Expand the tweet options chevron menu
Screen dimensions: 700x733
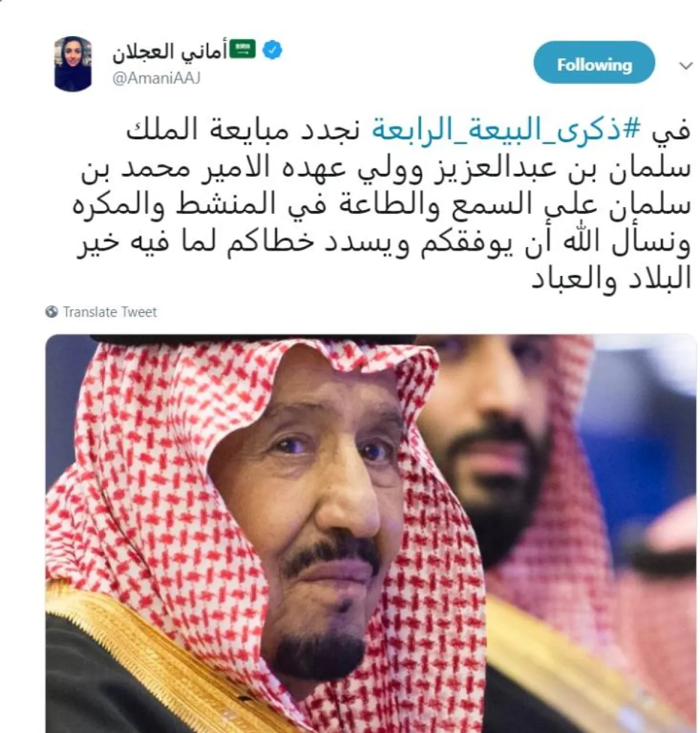click(x=686, y=66)
